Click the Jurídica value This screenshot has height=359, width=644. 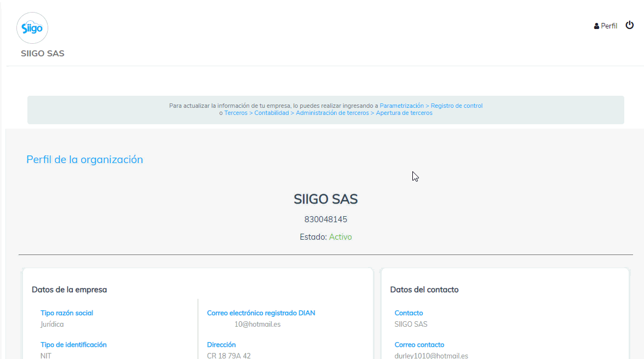pos(52,325)
